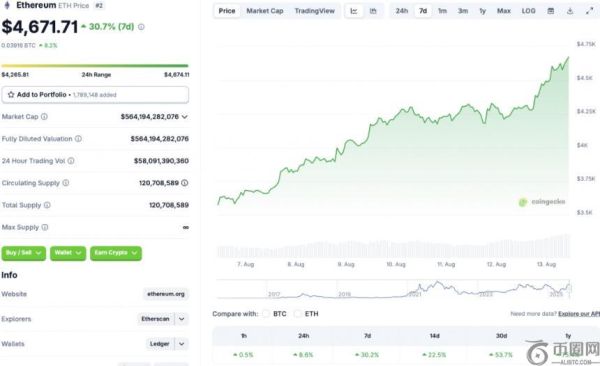Show info about Market Cap

point(44,117)
